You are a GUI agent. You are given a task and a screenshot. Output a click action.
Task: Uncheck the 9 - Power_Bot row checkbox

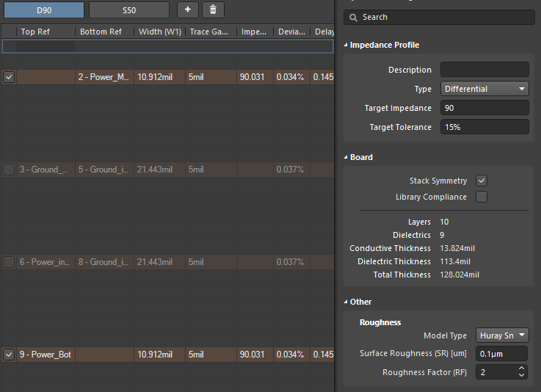[x=9, y=355]
